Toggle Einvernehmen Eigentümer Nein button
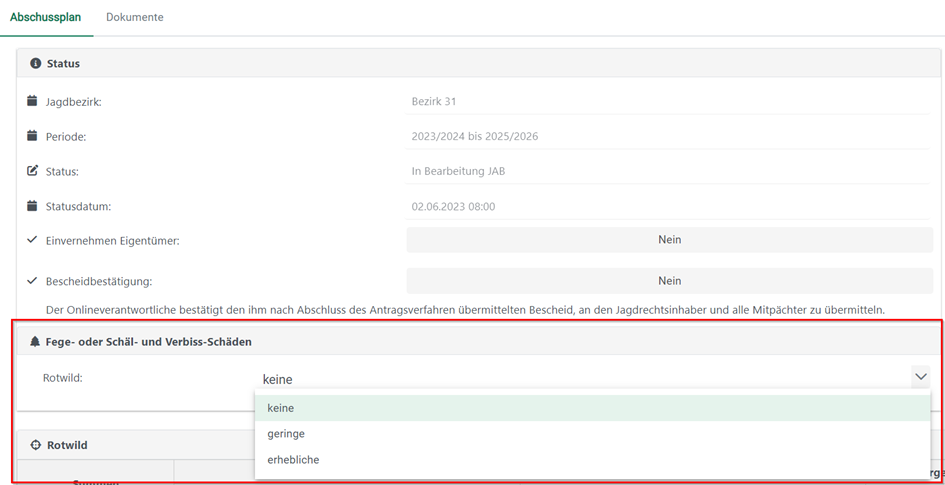Viewport: 945px width, 485px height. (669, 240)
